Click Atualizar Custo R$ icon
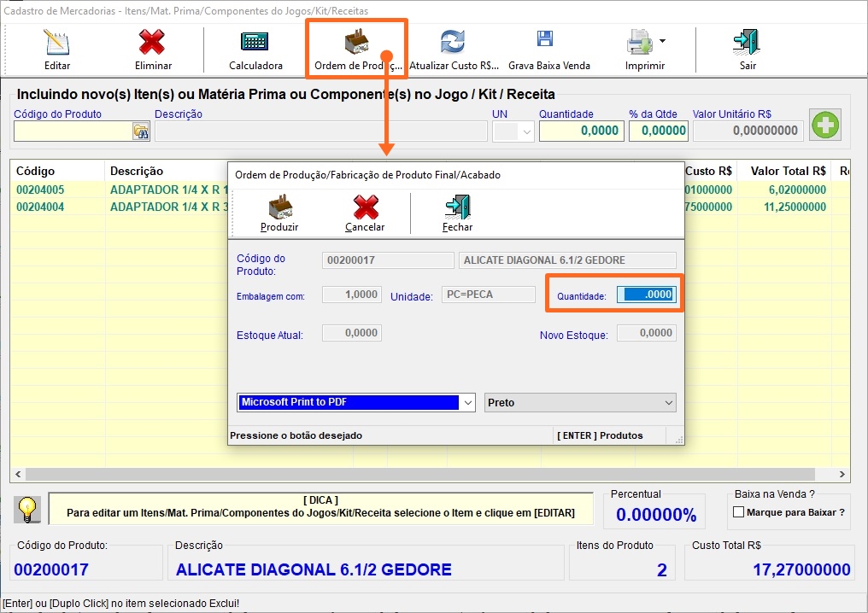This screenshot has height=613, width=868. pos(453,43)
